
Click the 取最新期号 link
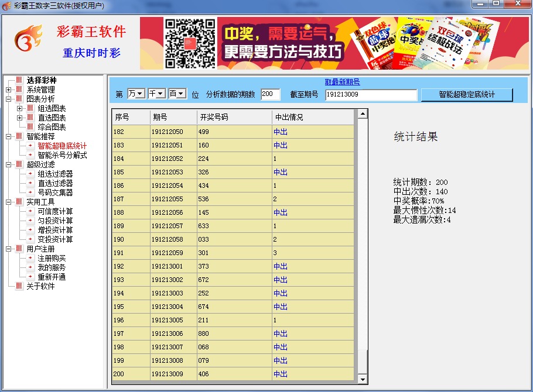[342, 82]
